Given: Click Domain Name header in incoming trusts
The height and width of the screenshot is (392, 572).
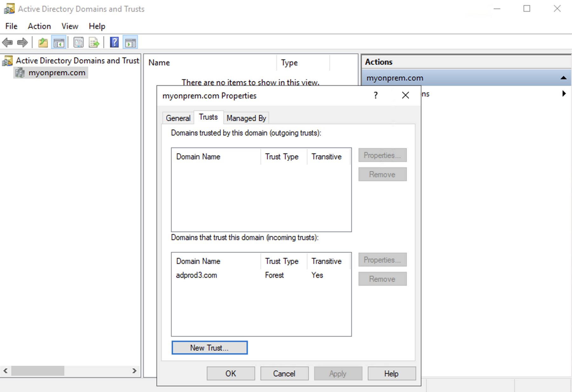Looking at the screenshot, I should (x=216, y=261).
